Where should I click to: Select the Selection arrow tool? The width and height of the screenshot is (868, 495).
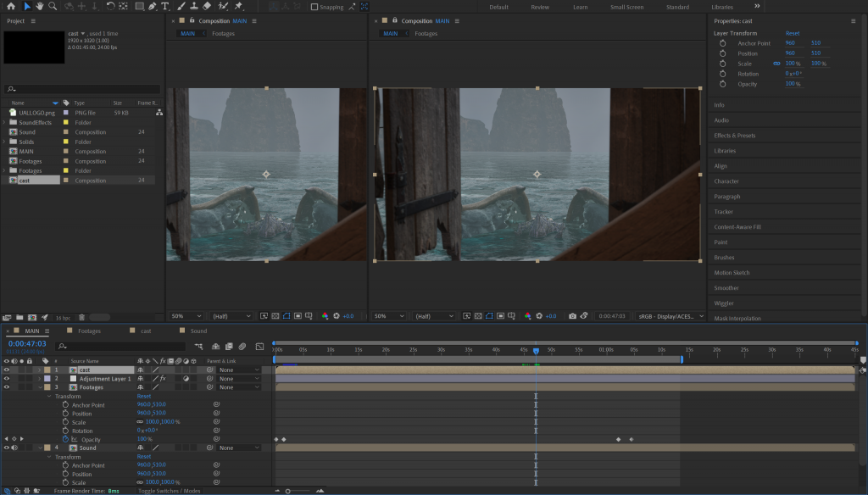26,6
